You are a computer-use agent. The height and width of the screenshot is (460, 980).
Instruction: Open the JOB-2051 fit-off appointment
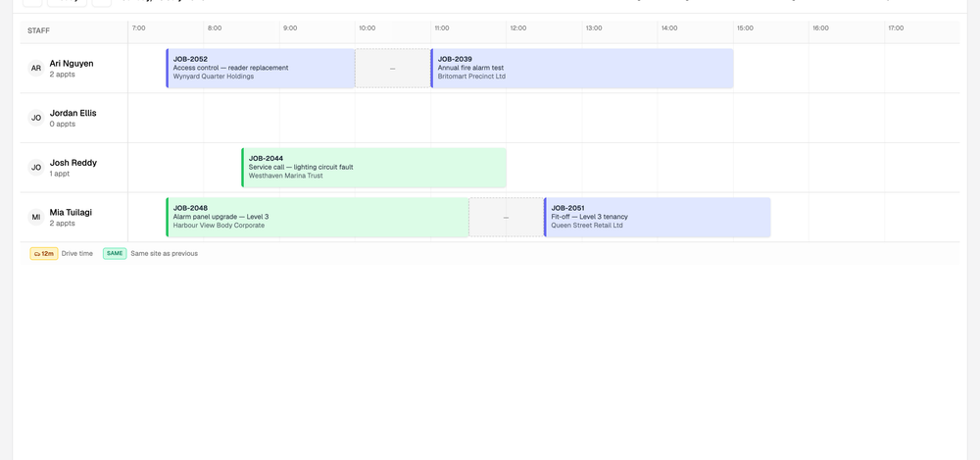coord(657,217)
